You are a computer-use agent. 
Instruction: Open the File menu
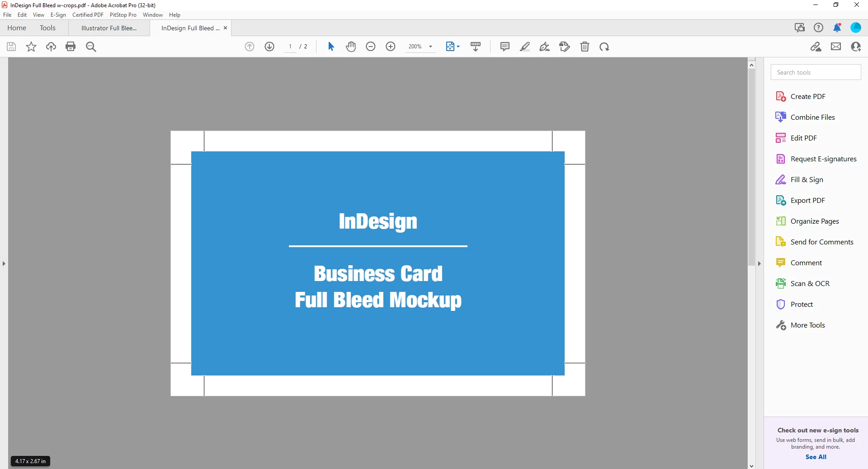7,15
